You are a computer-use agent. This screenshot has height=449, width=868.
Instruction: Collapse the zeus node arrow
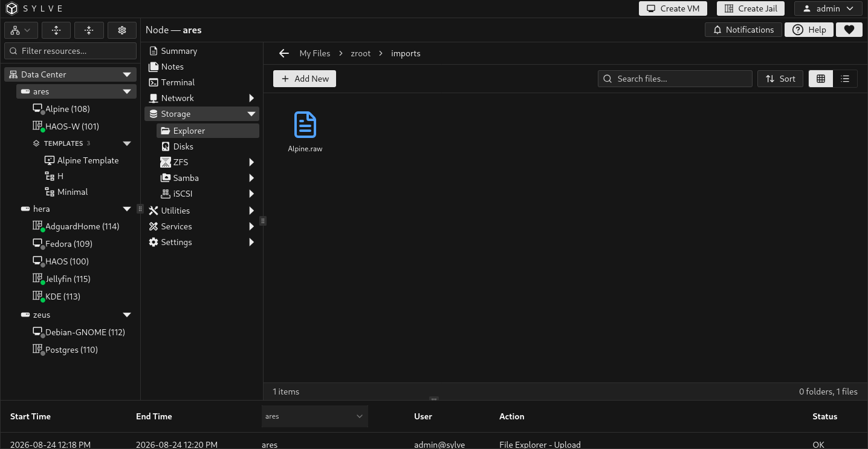tap(127, 315)
